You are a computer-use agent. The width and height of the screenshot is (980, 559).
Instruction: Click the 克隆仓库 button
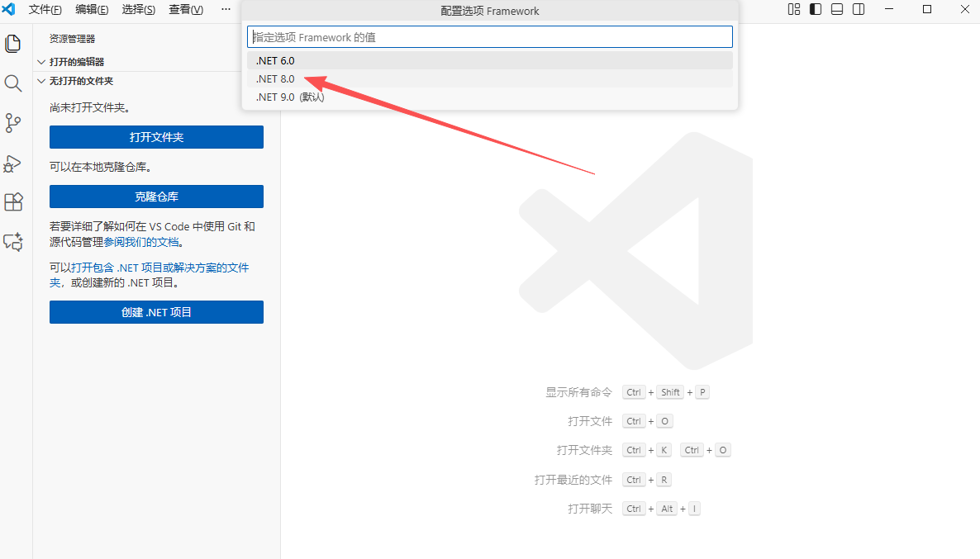pos(156,197)
